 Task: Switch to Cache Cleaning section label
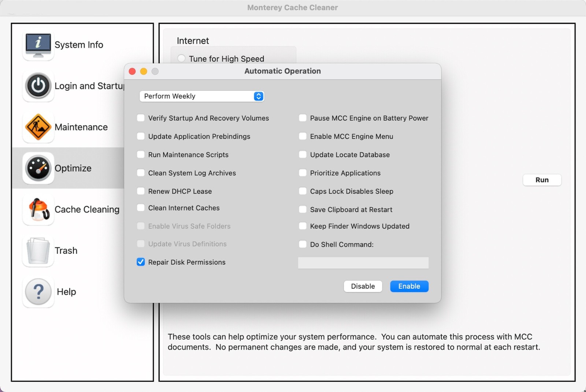(x=87, y=209)
